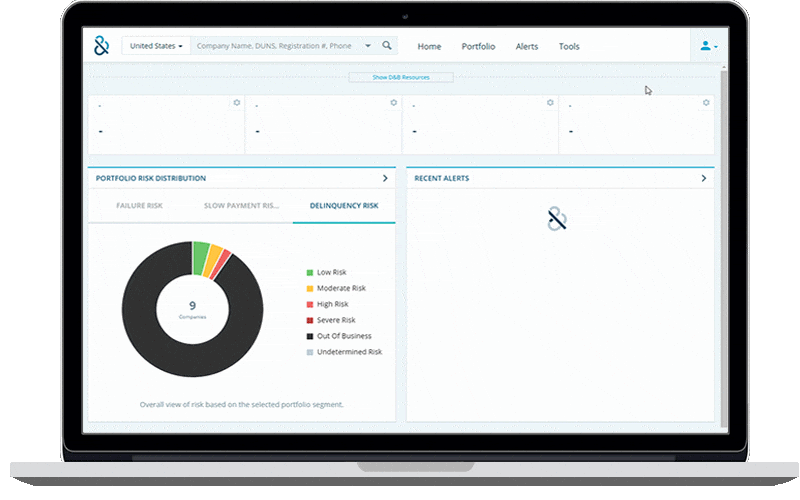The image size is (800, 500).
Task: Open settings gear on first summary card
Action: (237, 102)
